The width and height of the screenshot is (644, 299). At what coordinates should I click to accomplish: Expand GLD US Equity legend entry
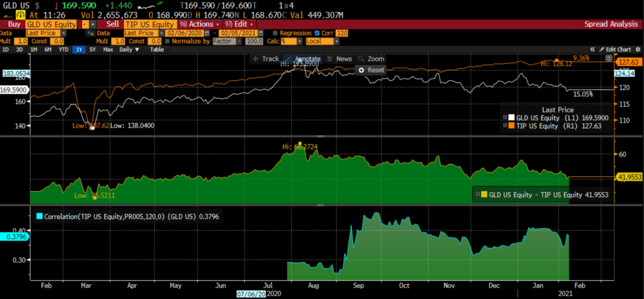pyautogui.click(x=506, y=118)
